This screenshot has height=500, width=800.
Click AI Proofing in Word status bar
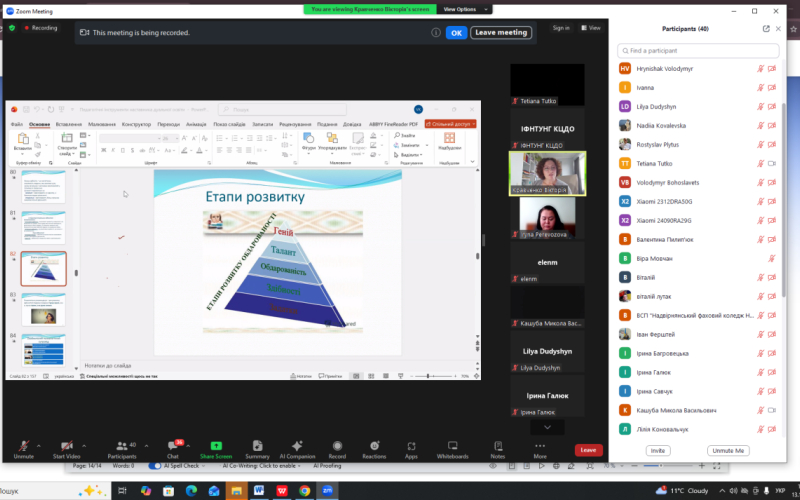327,466
